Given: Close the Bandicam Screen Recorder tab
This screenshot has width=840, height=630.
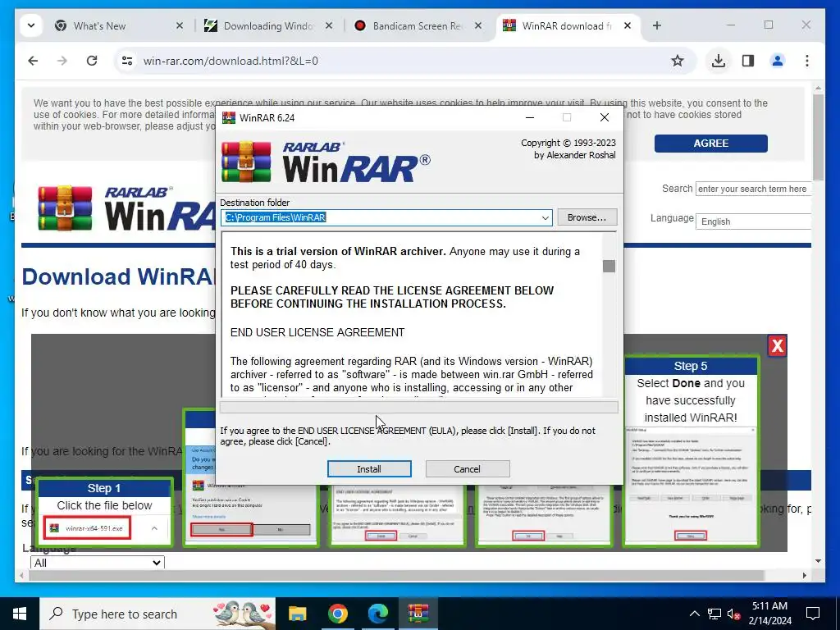Looking at the screenshot, I should coord(478,25).
